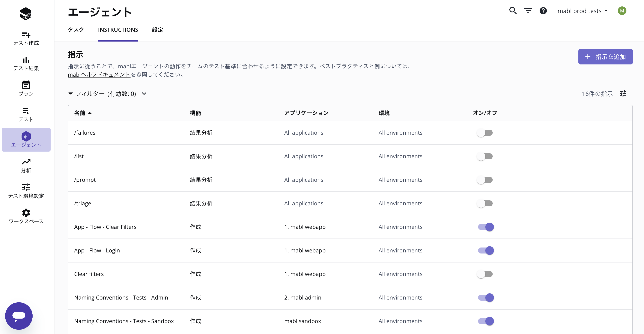644x334 pixels.
Task: Select the INSTRUCTIONS tab
Action: pos(118,30)
